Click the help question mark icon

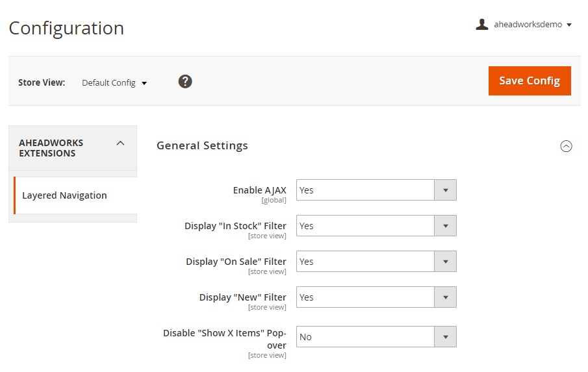185,81
